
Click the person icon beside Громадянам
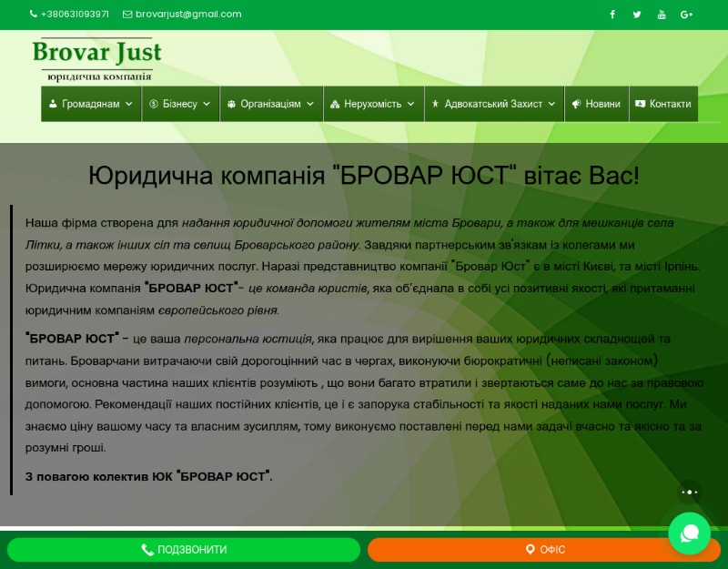(53, 104)
